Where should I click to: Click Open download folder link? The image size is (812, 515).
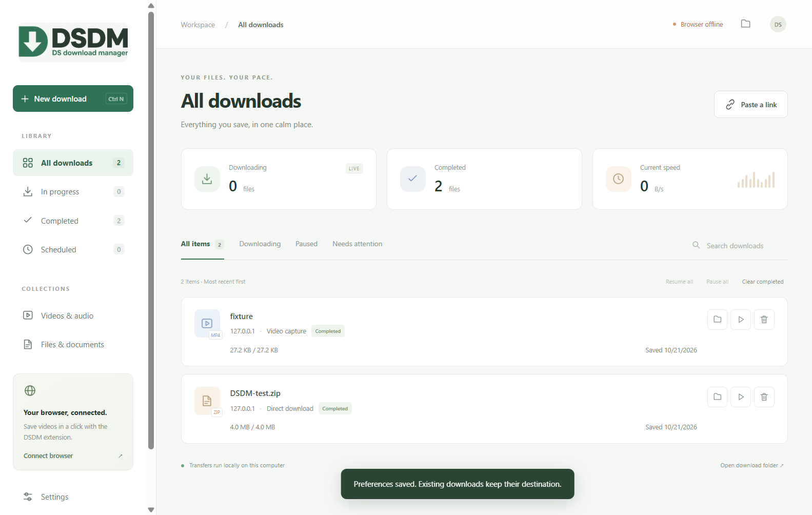click(752, 465)
